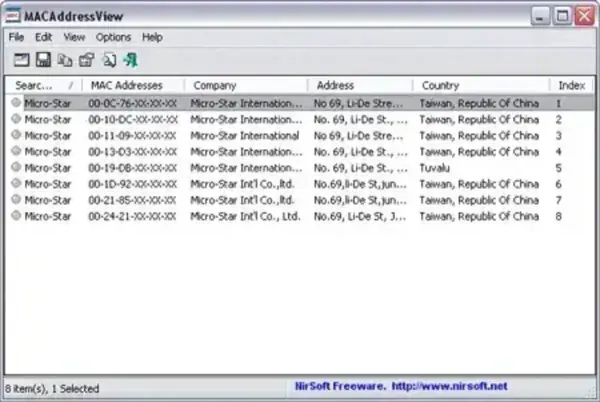
Task: Sort by MAC Addresses column header
Action: [133, 85]
